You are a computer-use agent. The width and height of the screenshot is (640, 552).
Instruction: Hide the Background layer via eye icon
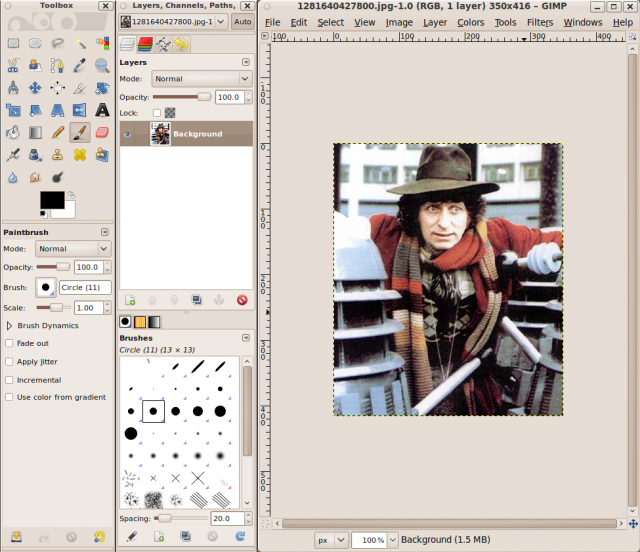coord(127,133)
